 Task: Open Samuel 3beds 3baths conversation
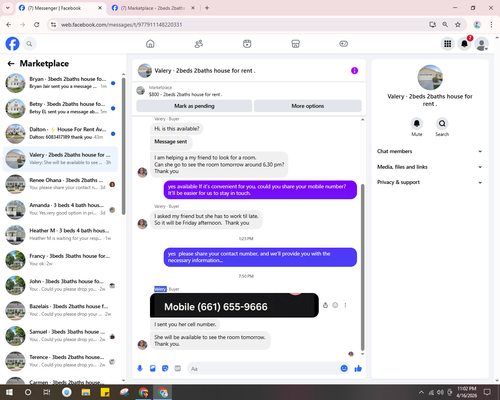point(60,336)
